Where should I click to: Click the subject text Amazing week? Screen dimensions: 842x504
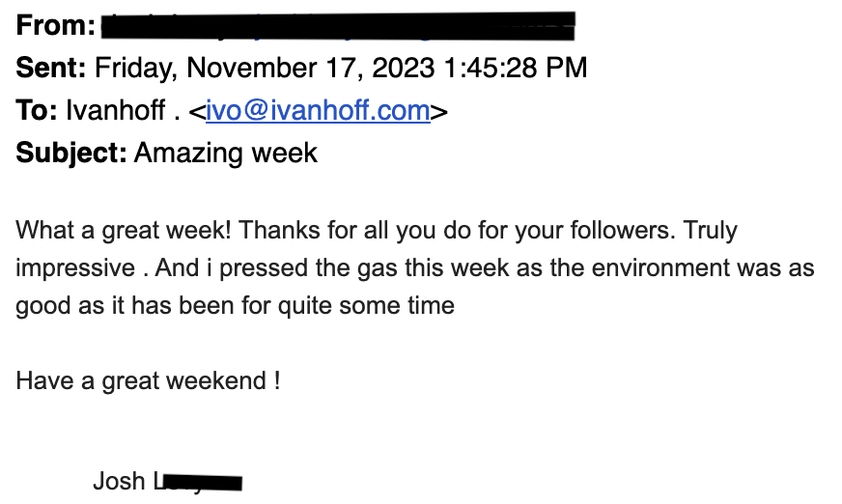(x=226, y=154)
